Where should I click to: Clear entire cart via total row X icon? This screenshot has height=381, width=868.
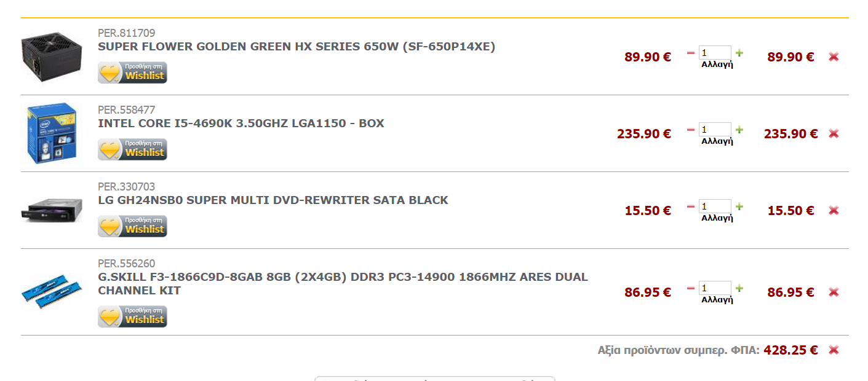point(834,350)
